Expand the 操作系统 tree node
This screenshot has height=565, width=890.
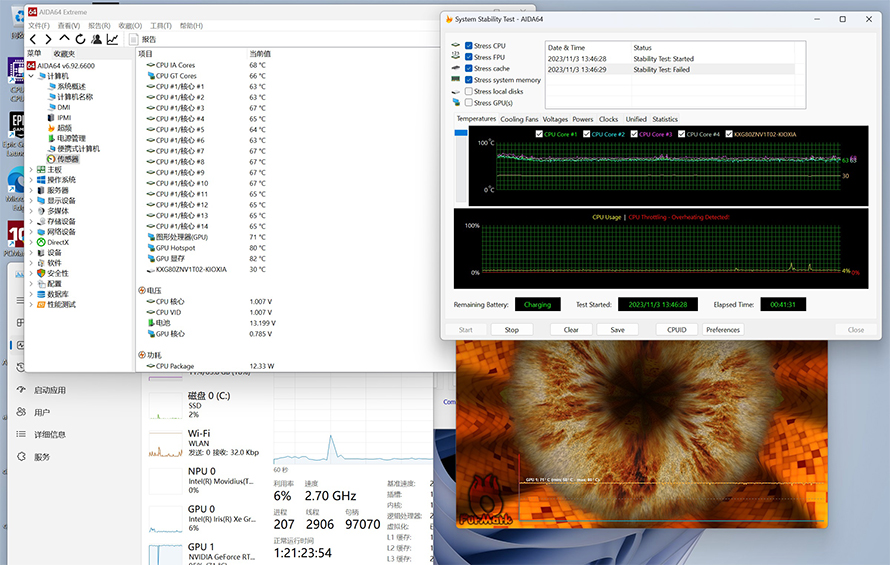coord(31,180)
